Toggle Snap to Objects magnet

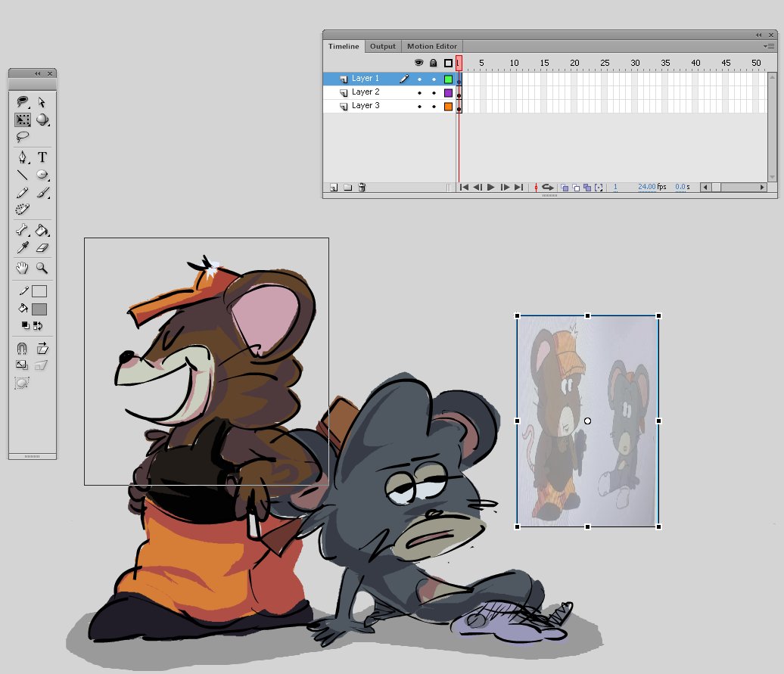(x=22, y=348)
